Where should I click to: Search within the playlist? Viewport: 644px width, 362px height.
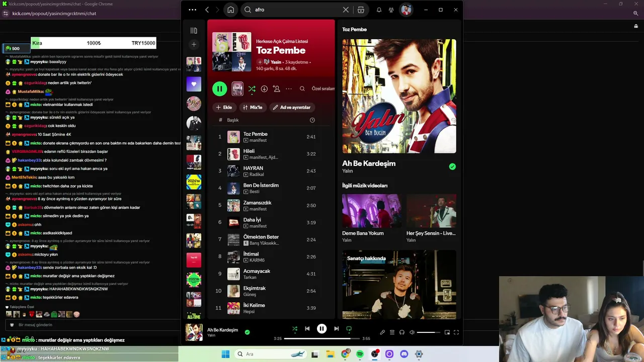point(302,89)
